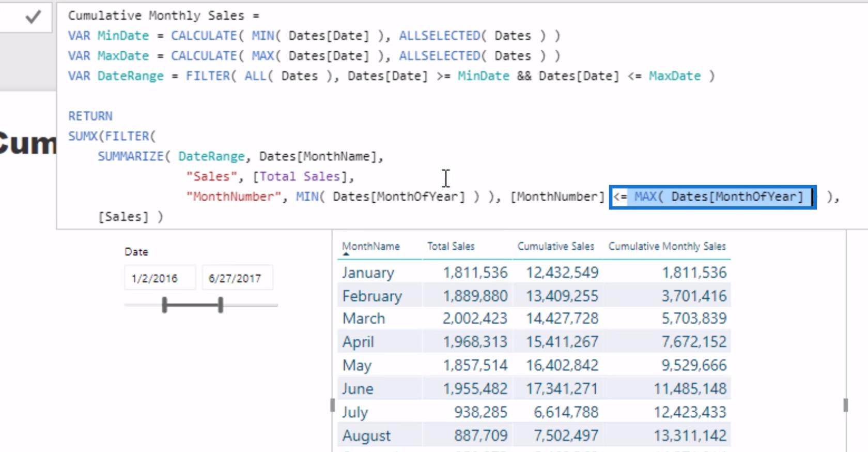Image resolution: width=868 pixels, height=452 pixels.
Task: Click the RETURN keyword in the formula
Action: pos(90,116)
